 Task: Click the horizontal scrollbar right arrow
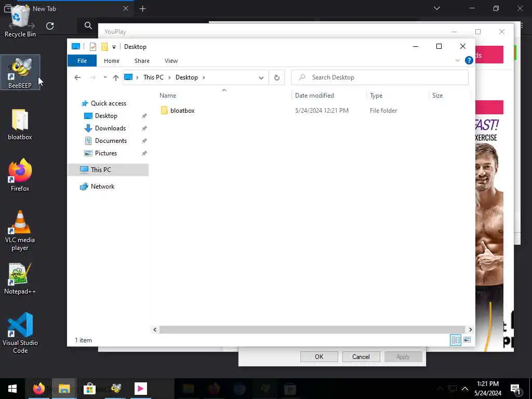pos(470,329)
